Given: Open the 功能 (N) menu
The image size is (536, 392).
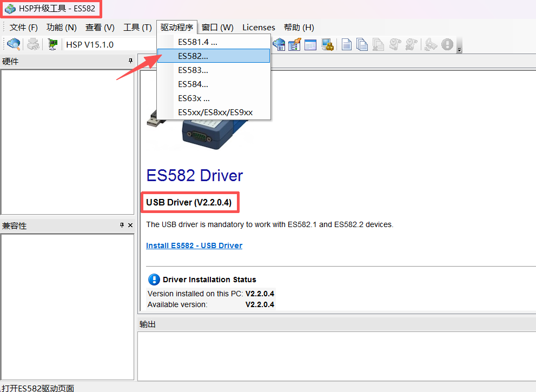Looking at the screenshot, I should coord(61,28).
